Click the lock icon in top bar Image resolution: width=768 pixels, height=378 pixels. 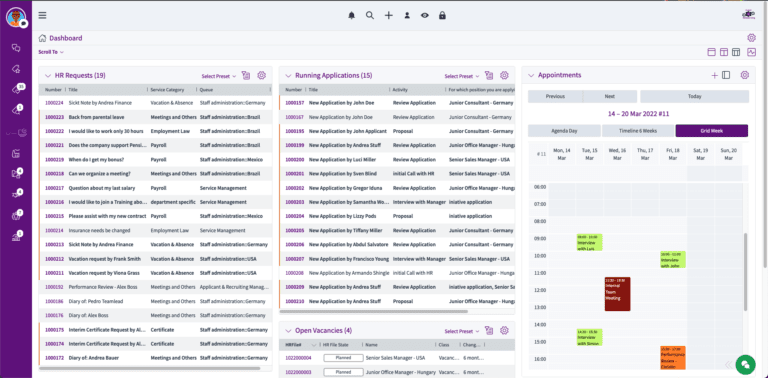(x=442, y=16)
